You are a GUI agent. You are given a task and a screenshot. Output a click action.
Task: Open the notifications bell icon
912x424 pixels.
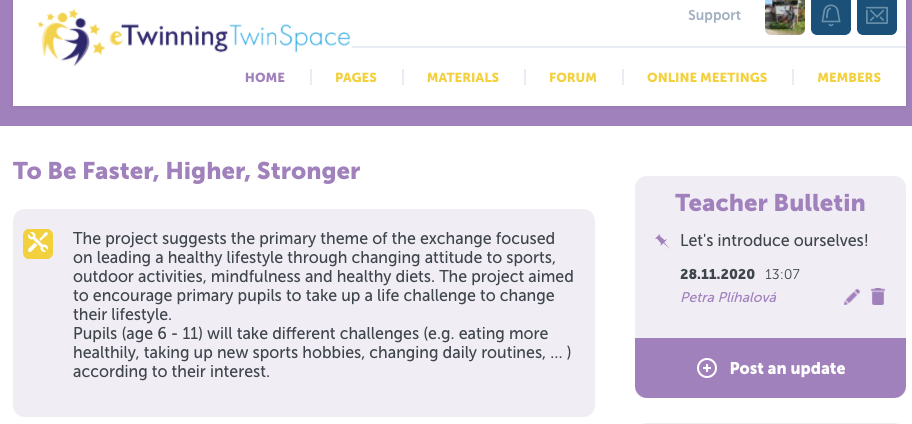coord(831,16)
